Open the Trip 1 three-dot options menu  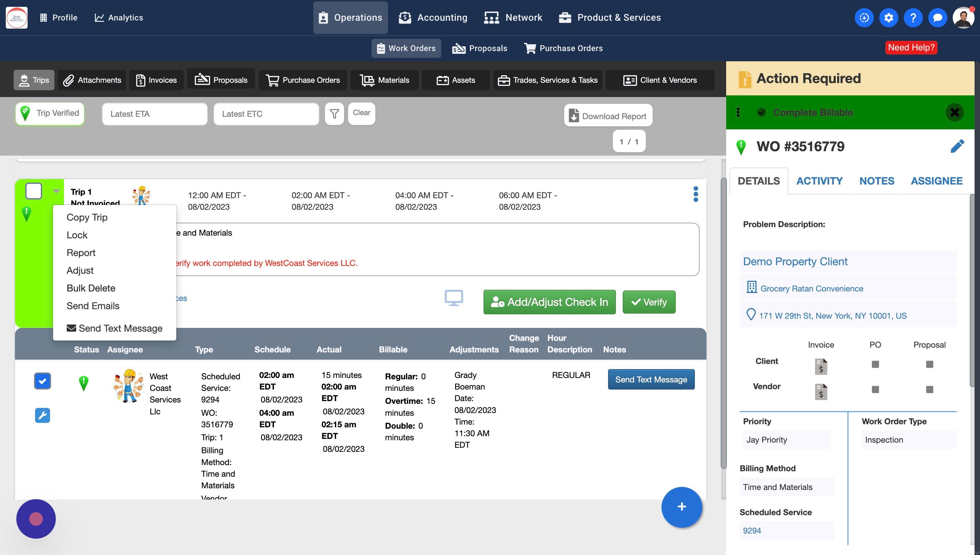696,194
